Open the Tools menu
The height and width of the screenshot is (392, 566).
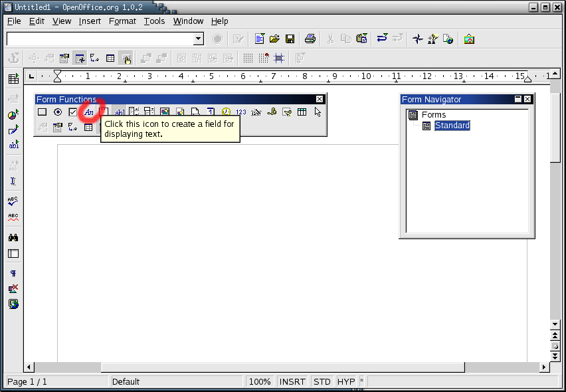pos(155,21)
